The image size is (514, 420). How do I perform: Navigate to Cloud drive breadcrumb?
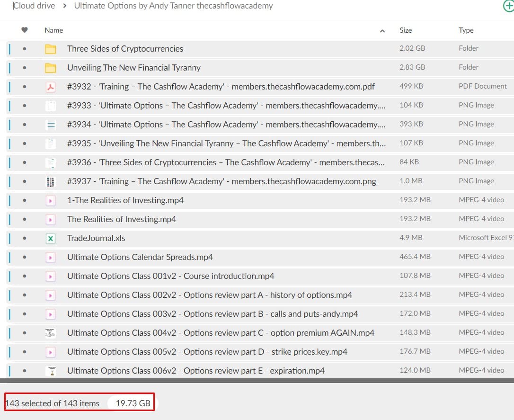pyautogui.click(x=34, y=6)
